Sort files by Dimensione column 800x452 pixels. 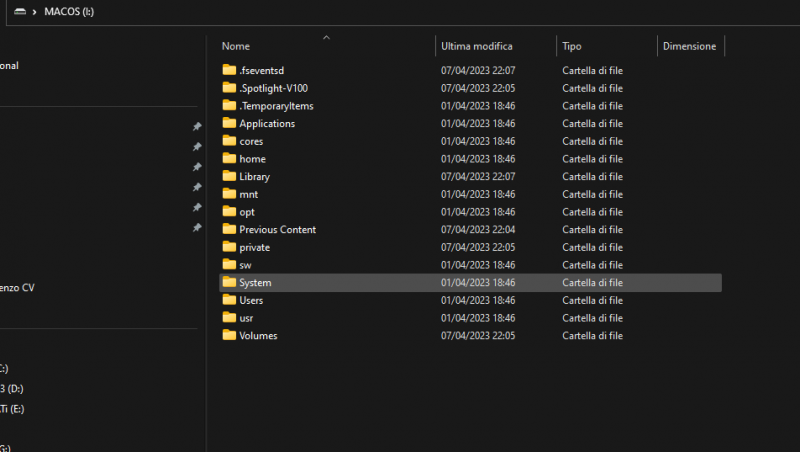point(689,46)
